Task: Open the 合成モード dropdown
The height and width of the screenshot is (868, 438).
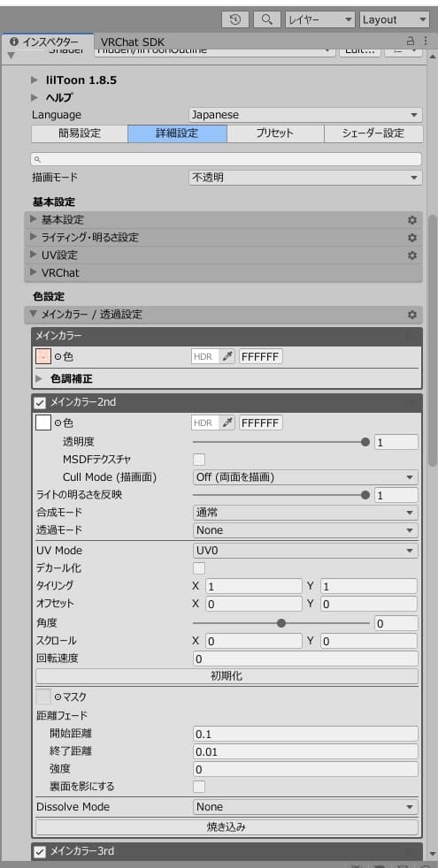Action: tap(305, 513)
